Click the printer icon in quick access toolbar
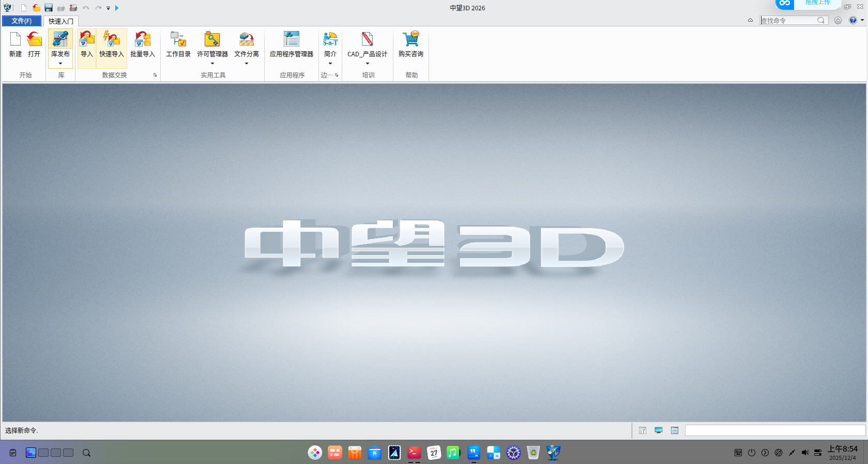 pos(61,8)
